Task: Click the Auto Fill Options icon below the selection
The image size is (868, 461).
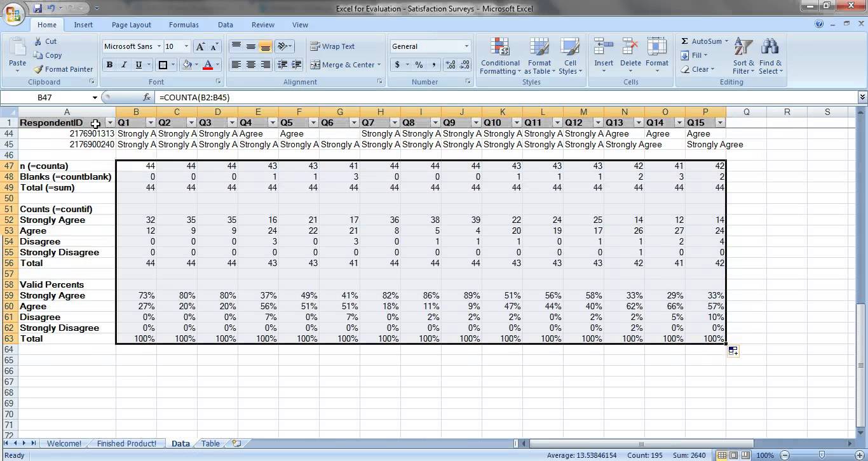Action: (x=733, y=351)
